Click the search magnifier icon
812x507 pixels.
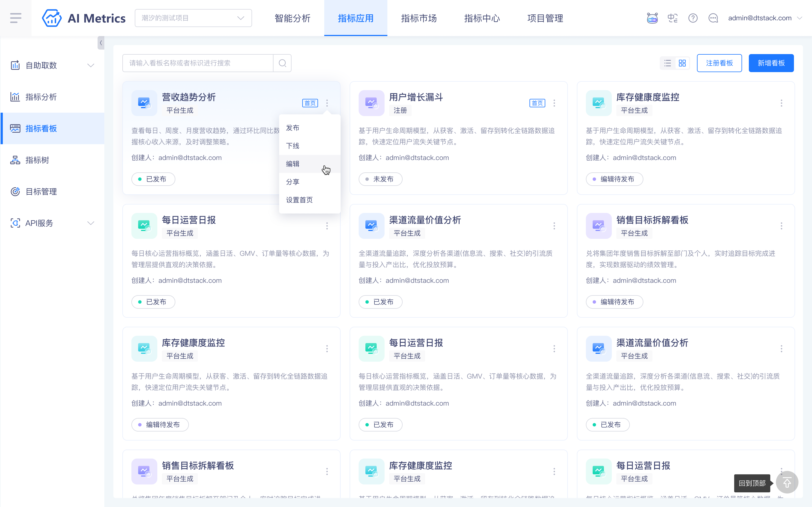coord(282,63)
